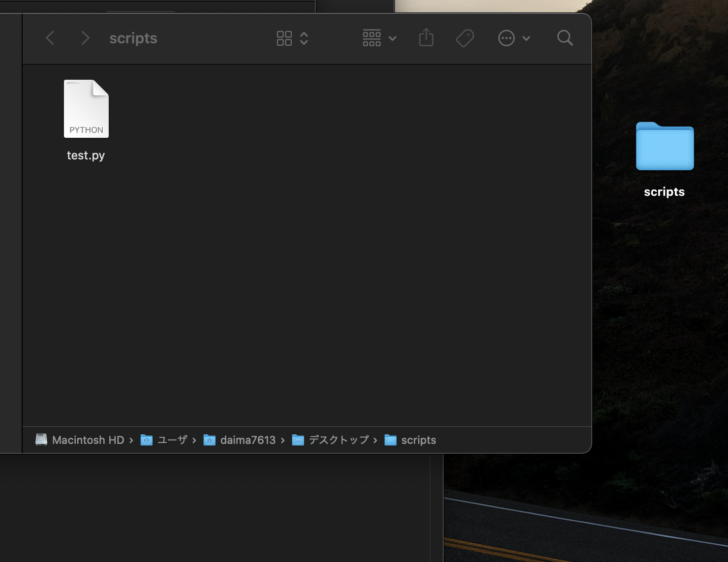The height and width of the screenshot is (562, 728).
Task: Click the PYTHON file thumbnail preview
Action: (x=86, y=108)
